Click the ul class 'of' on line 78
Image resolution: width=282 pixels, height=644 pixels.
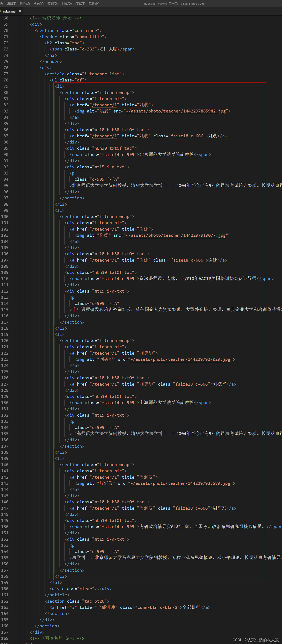point(80,80)
